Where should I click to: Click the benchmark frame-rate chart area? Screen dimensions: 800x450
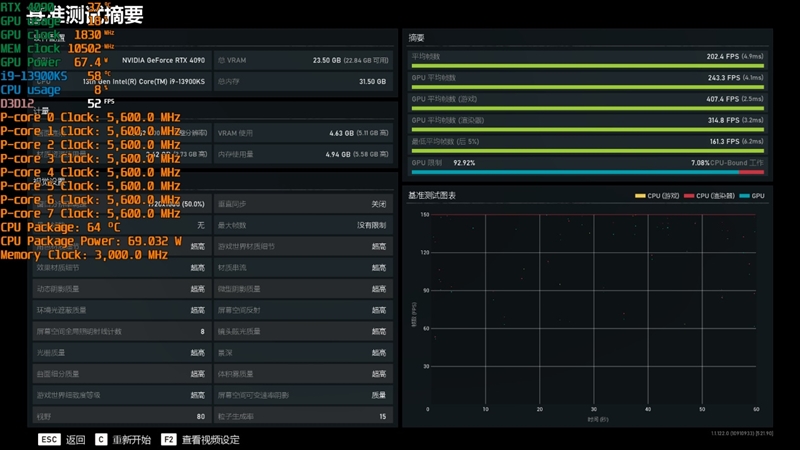(593, 310)
